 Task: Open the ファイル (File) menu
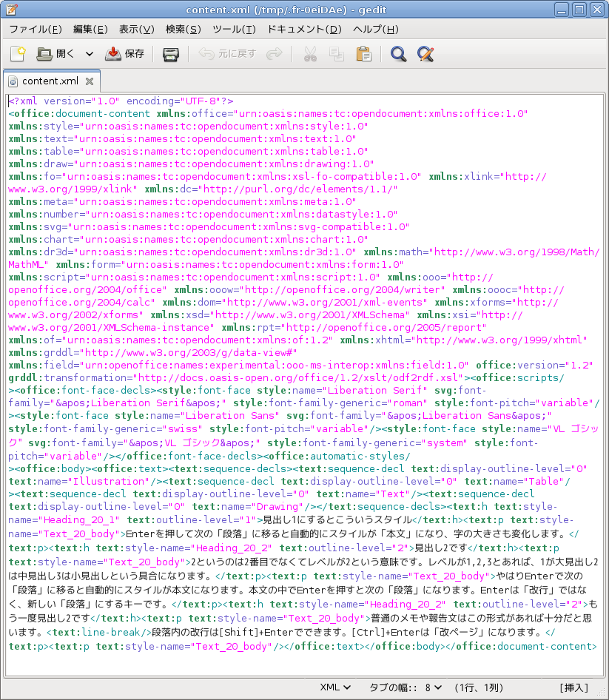pyautogui.click(x=35, y=30)
